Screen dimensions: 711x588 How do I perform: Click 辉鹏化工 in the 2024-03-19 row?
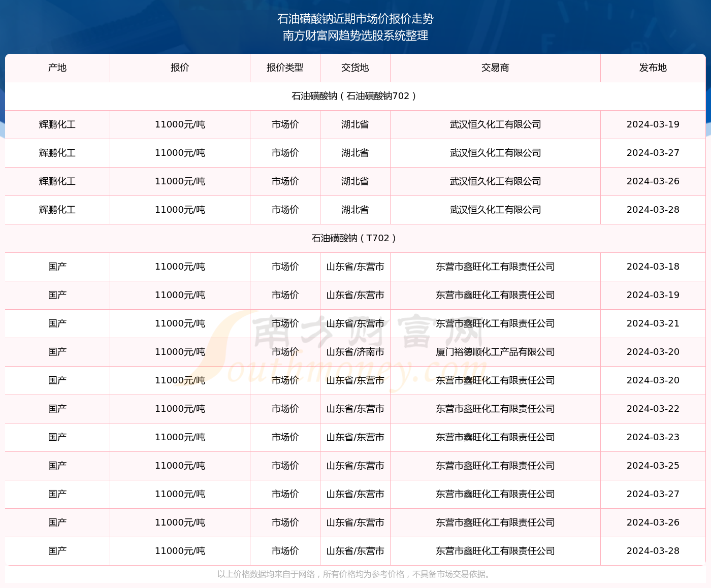pyautogui.click(x=57, y=124)
